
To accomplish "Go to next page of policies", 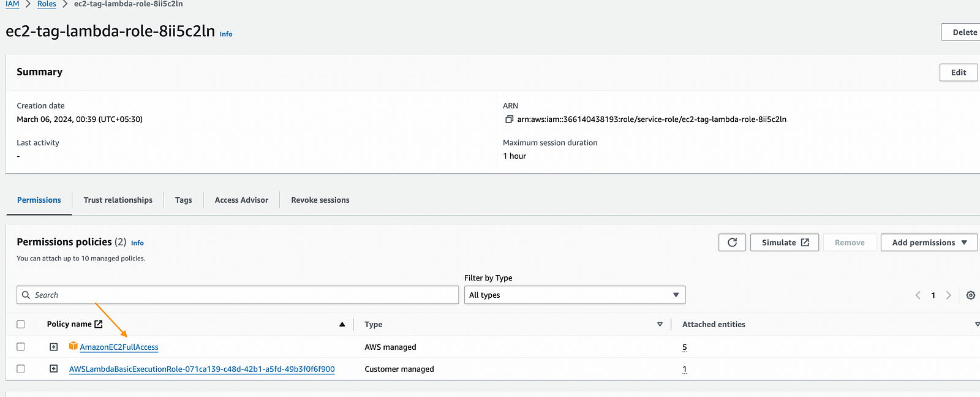I will [949, 295].
